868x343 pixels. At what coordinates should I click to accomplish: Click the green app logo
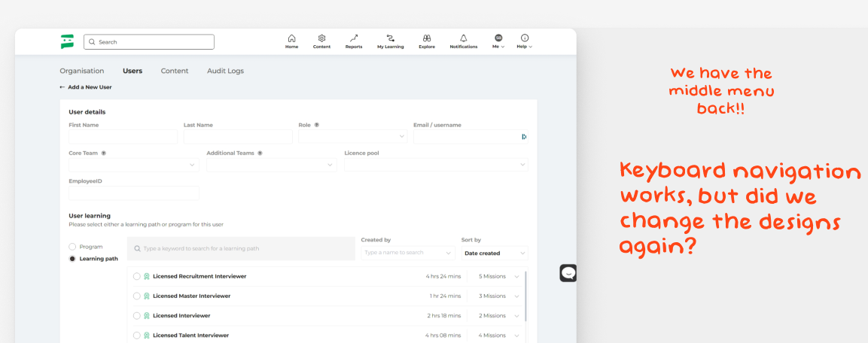point(67,41)
